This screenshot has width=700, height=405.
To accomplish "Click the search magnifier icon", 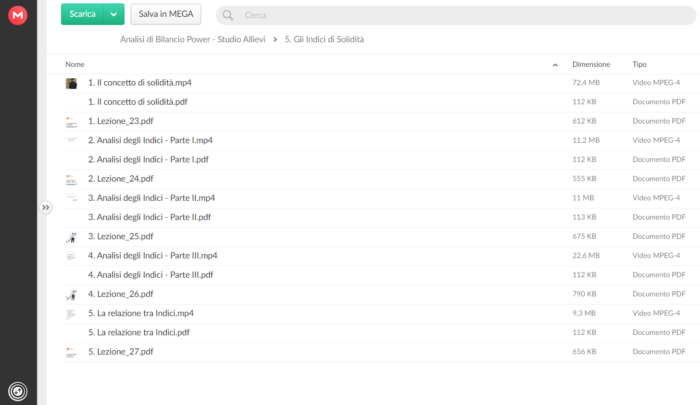I will (x=228, y=15).
